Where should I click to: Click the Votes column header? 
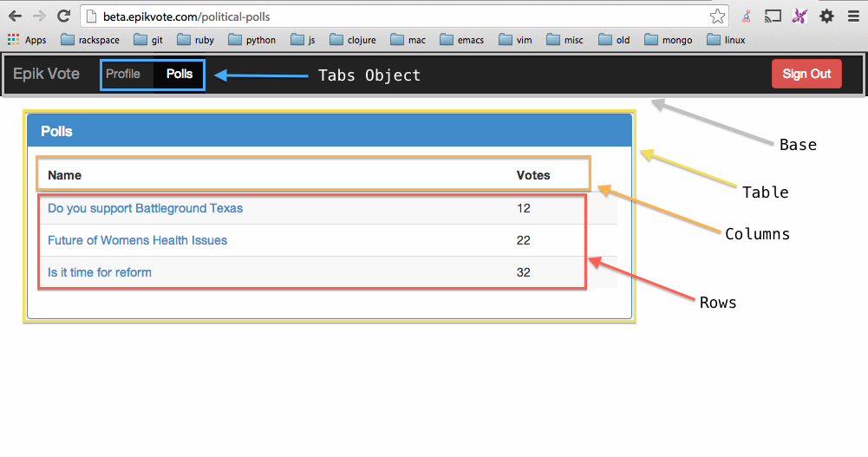533,175
